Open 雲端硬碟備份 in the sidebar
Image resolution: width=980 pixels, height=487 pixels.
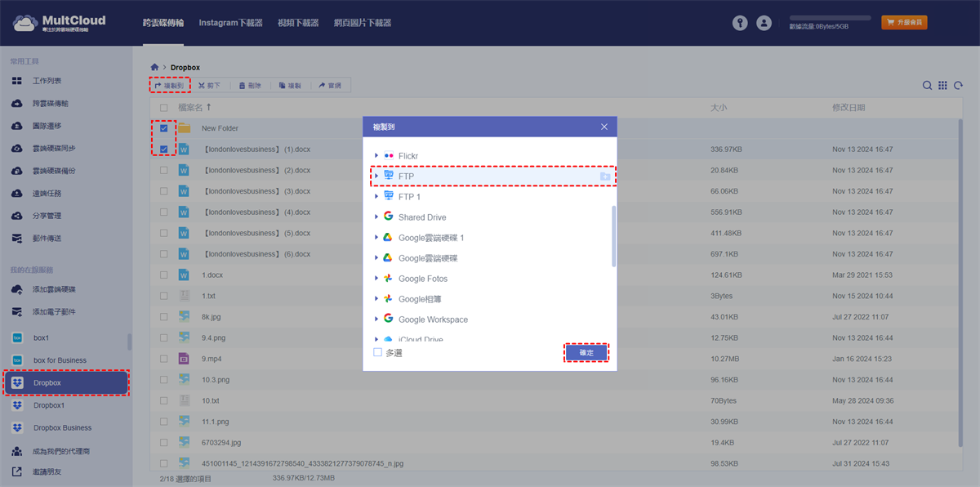tap(54, 171)
